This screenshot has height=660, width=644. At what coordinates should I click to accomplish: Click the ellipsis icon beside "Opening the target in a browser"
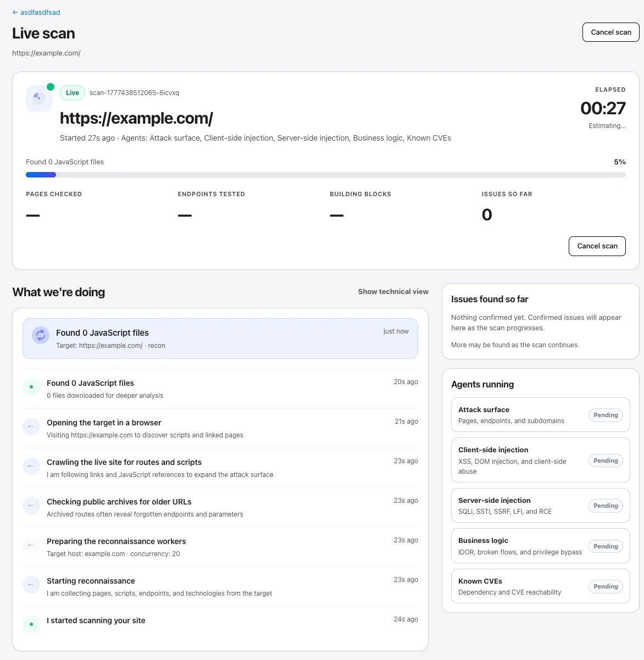[x=31, y=426]
